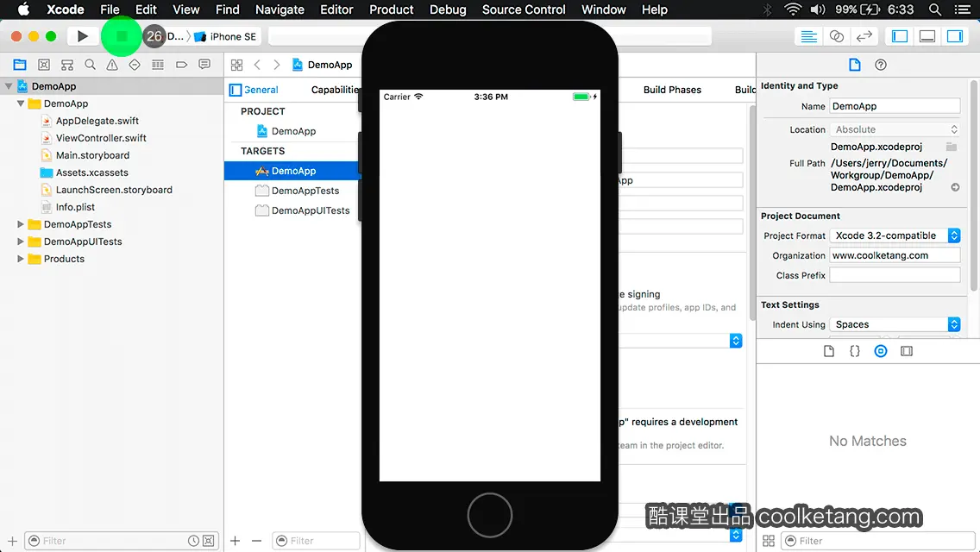Show the File inspector
Screen dimensions: 980x552
point(854,65)
